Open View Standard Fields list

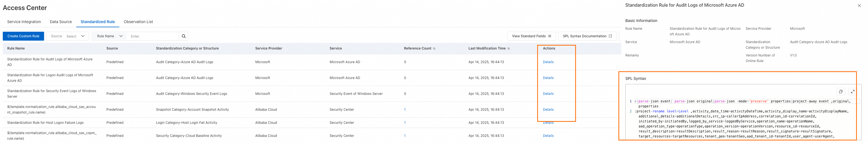(x=531, y=36)
